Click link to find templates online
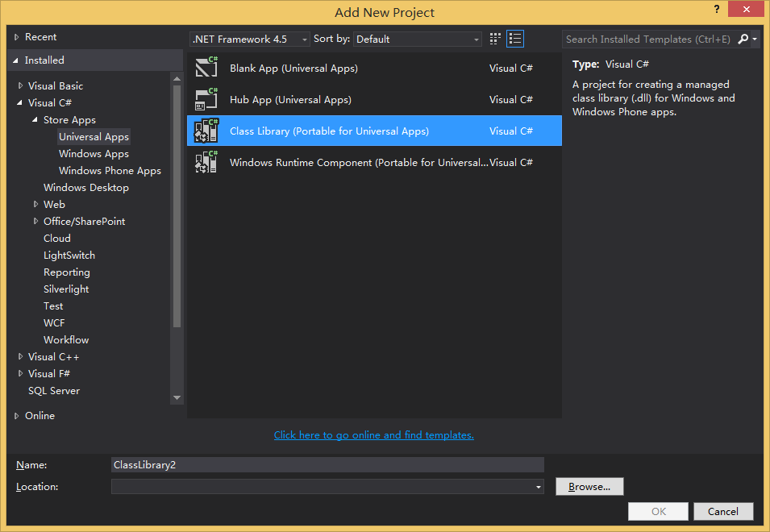Image resolution: width=770 pixels, height=532 pixels. 373,434
